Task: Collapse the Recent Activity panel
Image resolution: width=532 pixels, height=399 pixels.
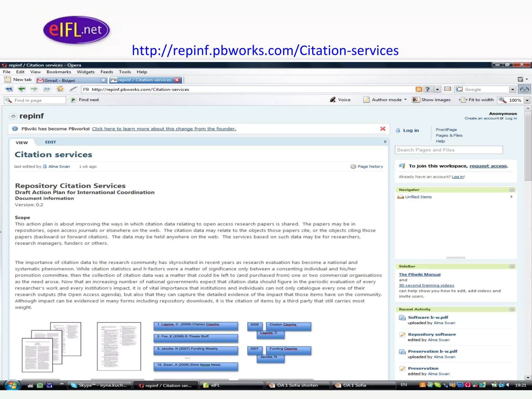Action: point(512,309)
